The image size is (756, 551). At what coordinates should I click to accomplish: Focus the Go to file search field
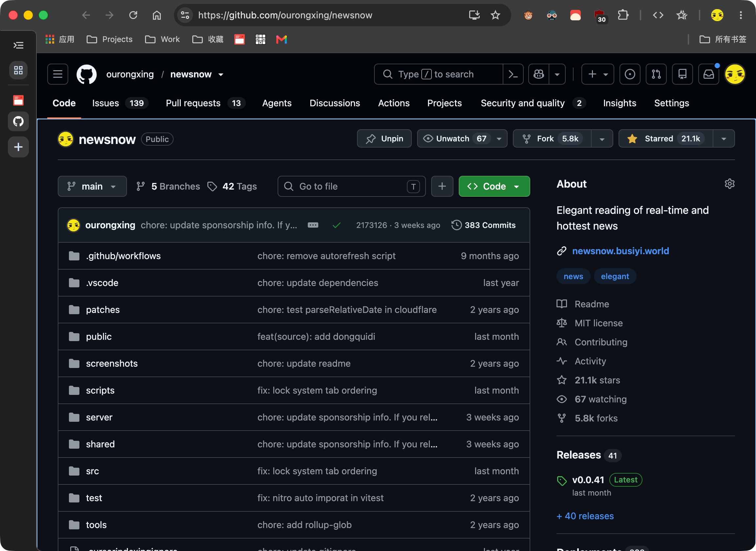coord(352,186)
